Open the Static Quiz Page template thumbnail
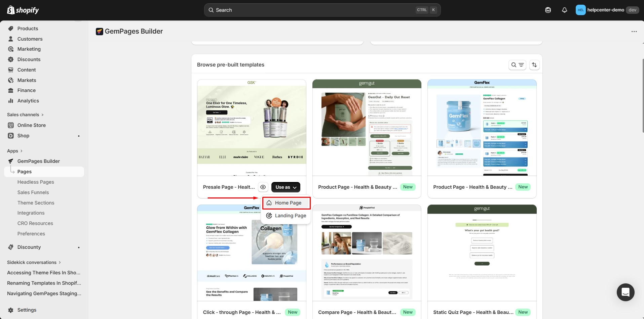Screen dimensions: 644x319 (482, 252)
